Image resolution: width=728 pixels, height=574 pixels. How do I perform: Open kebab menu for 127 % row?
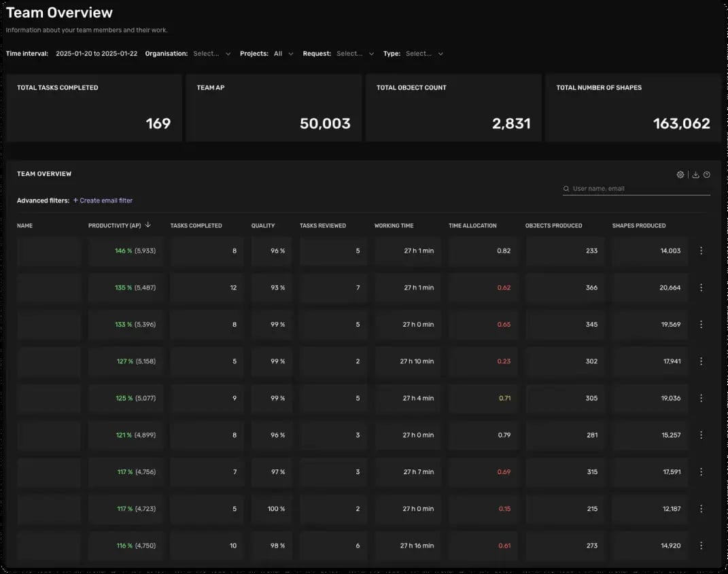coord(701,361)
